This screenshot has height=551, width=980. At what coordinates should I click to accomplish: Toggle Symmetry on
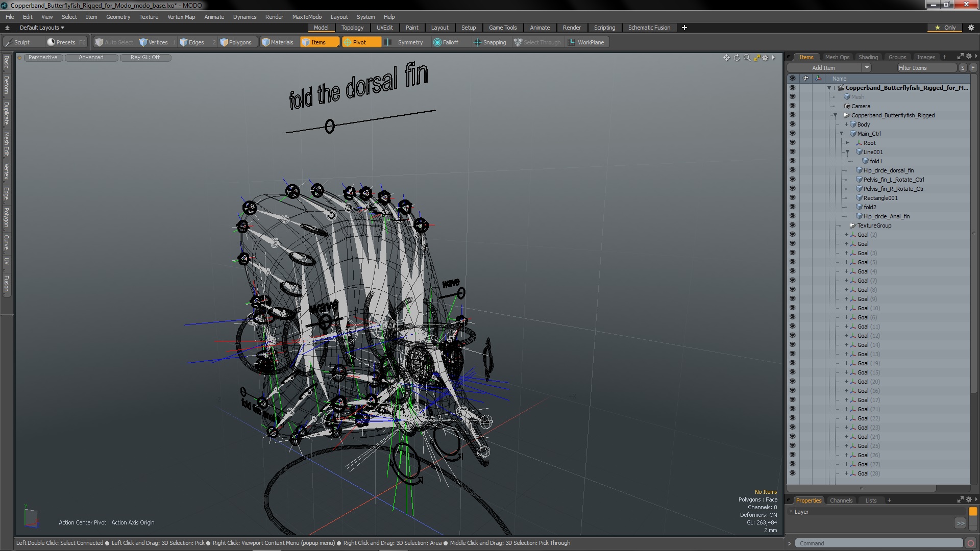(x=404, y=42)
